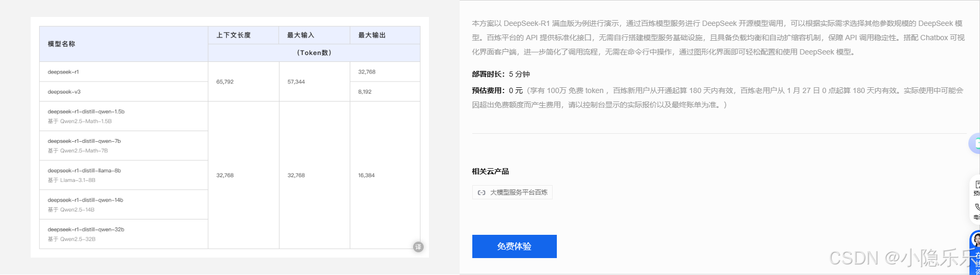Image resolution: width=980 pixels, height=275 pixels.
Task: Select deepseek-r1-distill-qwen-14b model name
Action: tap(85, 200)
